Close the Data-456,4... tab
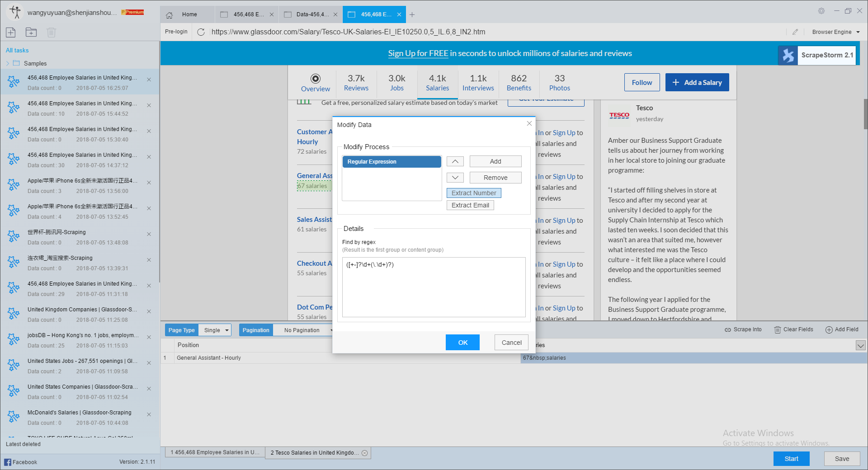 (335, 14)
